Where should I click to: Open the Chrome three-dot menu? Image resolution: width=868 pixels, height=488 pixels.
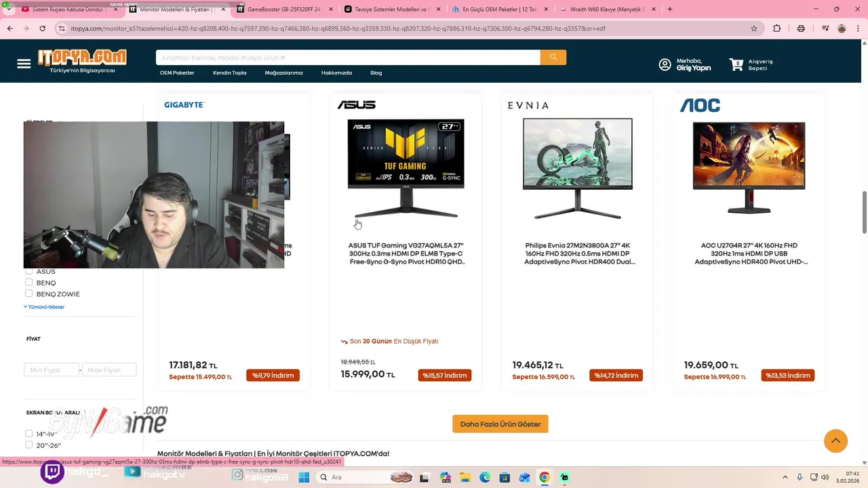857,28
